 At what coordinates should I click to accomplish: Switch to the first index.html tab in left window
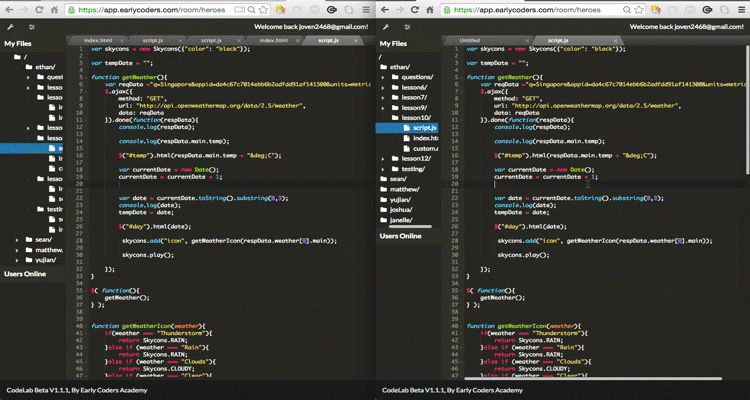(x=98, y=41)
